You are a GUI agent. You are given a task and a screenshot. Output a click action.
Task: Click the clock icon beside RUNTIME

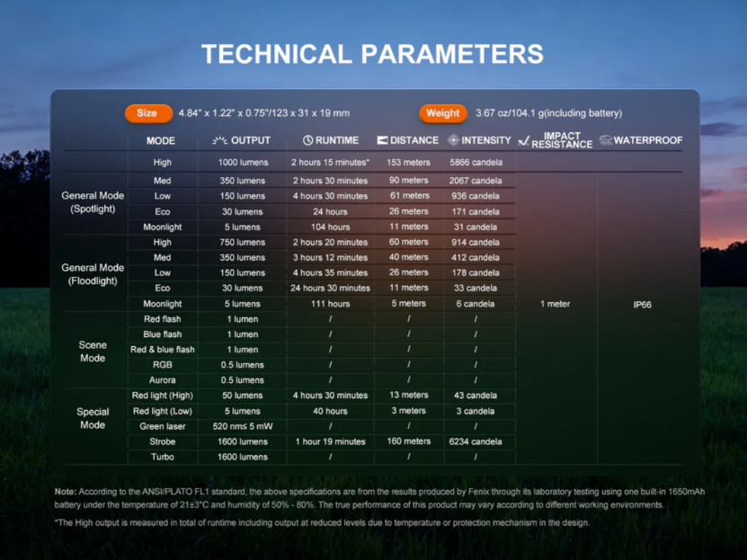tap(307, 140)
